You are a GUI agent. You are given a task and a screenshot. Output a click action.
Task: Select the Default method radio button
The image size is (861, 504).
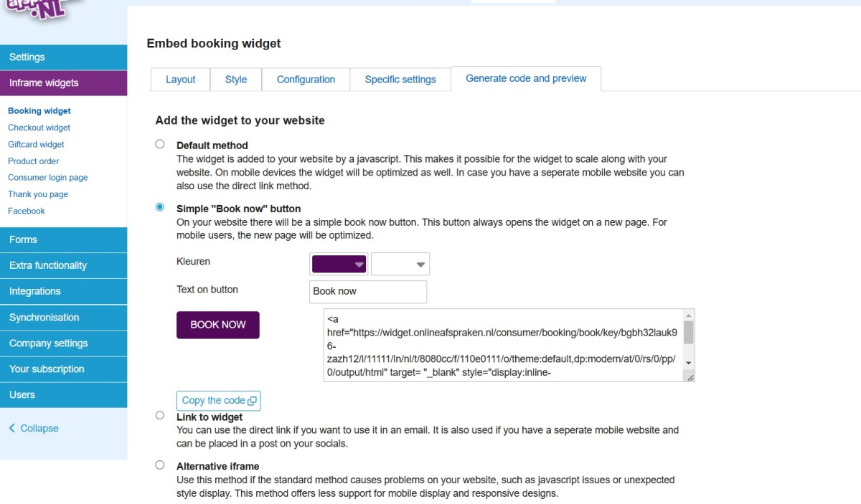point(160,144)
